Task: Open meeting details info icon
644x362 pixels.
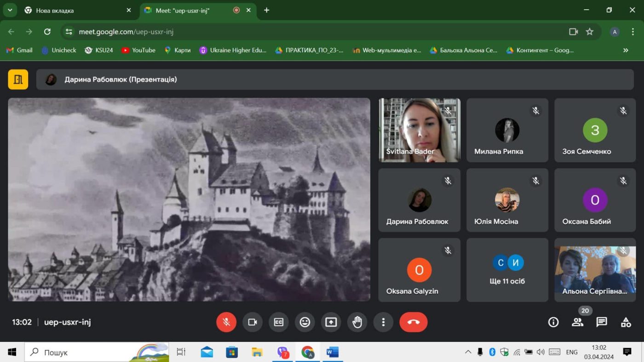Action: (x=553, y=322)
